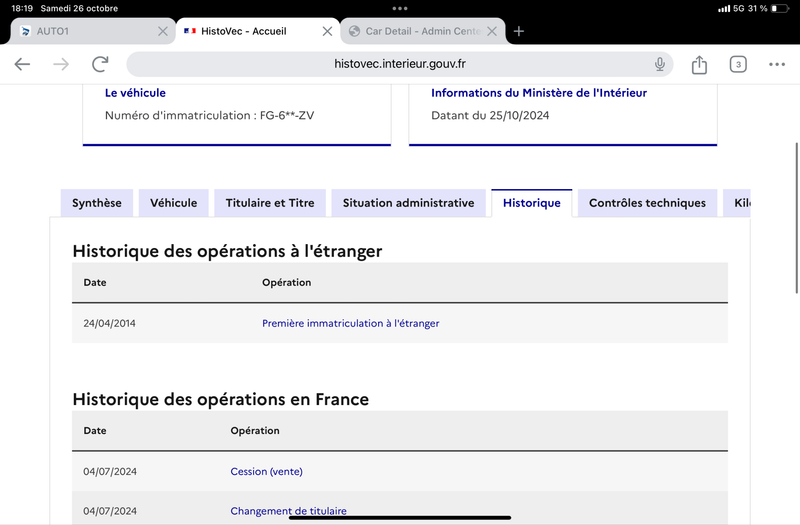Click Première immatriculation à l'étranger link

point(351,323)
